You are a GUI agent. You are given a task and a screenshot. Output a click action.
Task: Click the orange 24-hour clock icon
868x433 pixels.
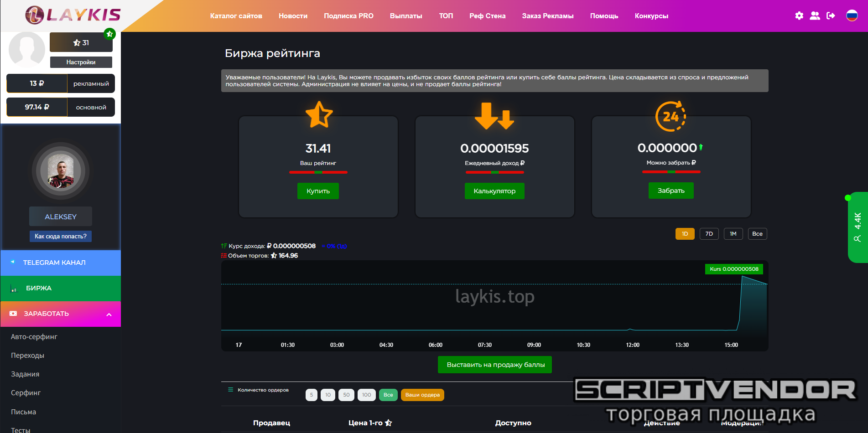pos(670,117)
